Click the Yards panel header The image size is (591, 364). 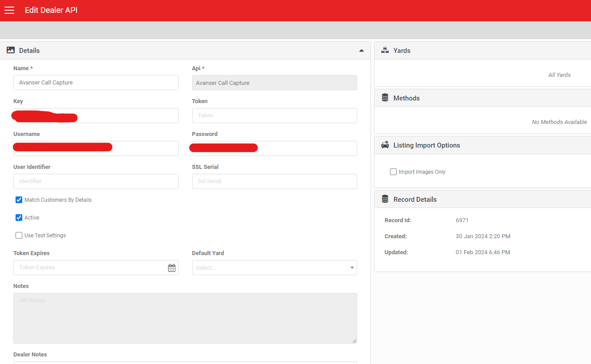point(482,51)
